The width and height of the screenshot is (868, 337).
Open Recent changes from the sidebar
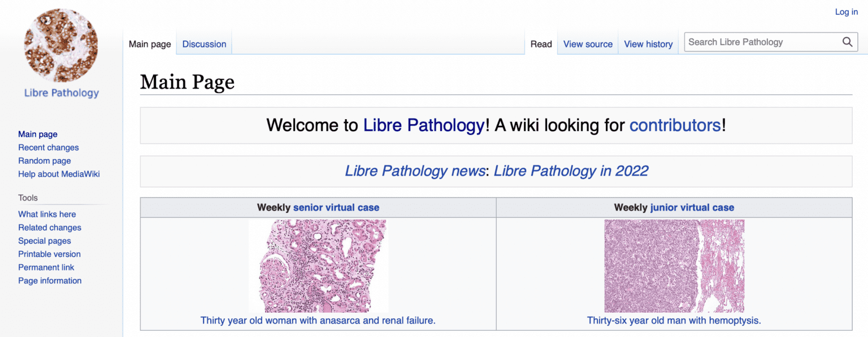(48, 147)
